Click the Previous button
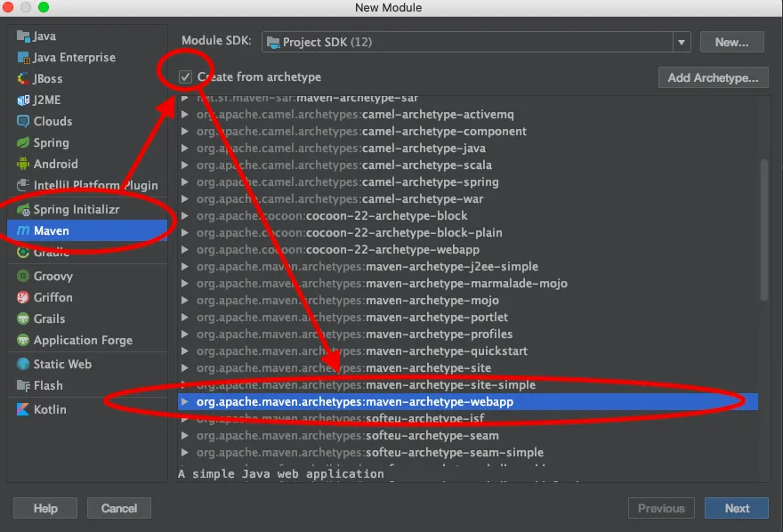783x532 pixels. pyautogui.click(x=661, y=509)
